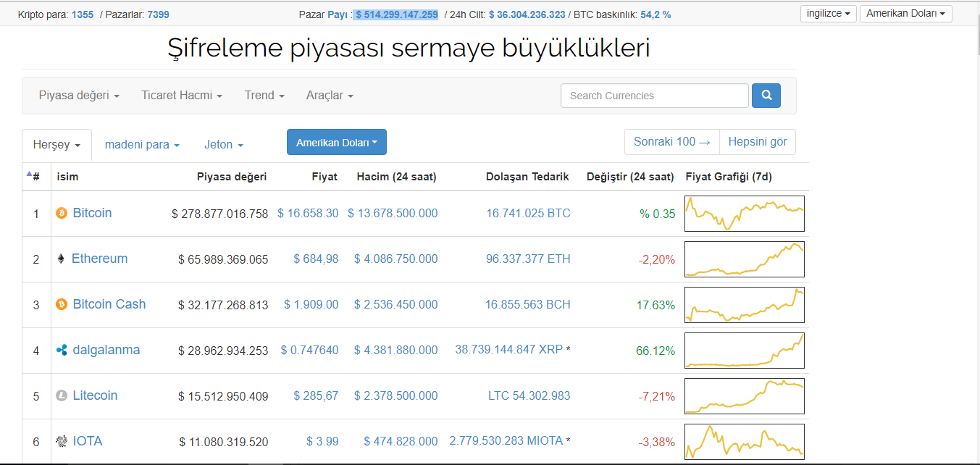
Task: Click price $ 0.747640
Action: pos(310,350)
